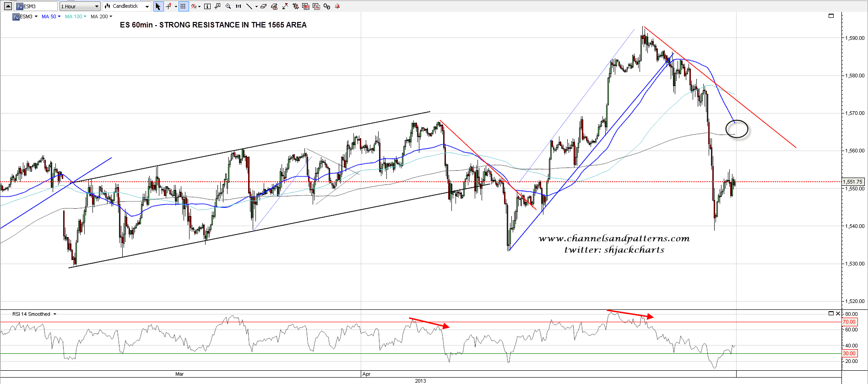This screenshot has width=868, height=384.
Task: Open the indicators wave icon menu
Action: (x=194, y=6)
